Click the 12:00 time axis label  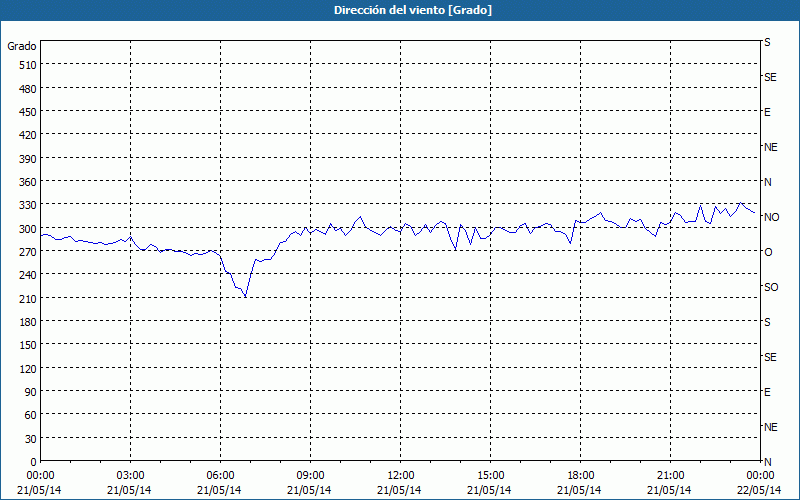click(x=401, y=476)
